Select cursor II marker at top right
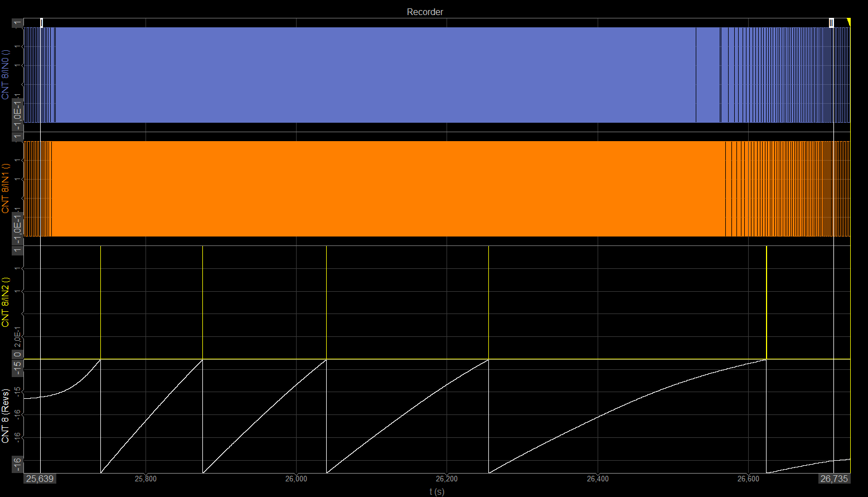 pos(831,22)
